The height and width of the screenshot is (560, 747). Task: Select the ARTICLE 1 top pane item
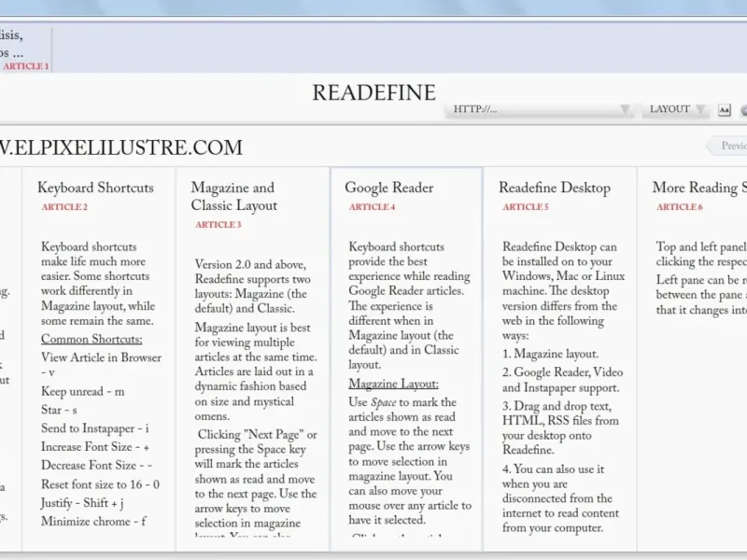point(25,49)
